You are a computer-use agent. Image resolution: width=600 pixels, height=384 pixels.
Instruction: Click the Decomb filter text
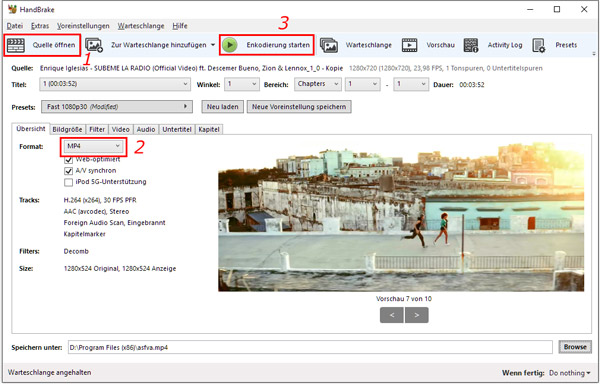[76, 251]
